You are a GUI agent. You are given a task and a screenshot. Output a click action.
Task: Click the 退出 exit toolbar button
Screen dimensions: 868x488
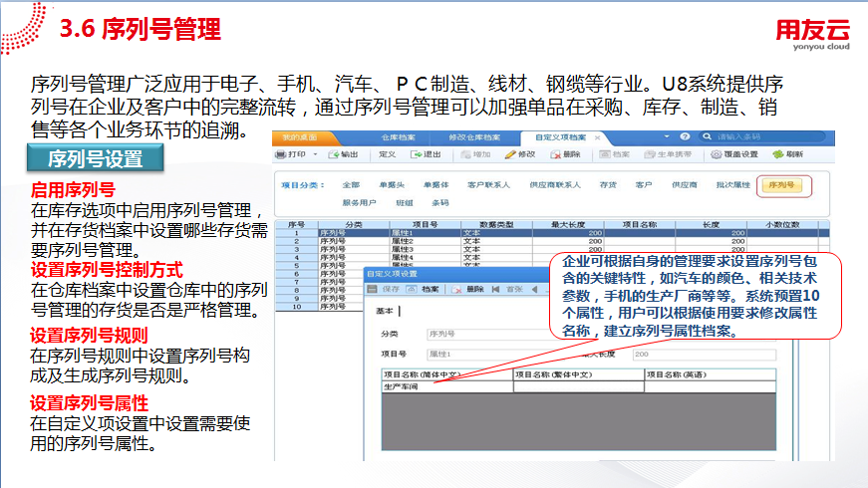point(426,154)
